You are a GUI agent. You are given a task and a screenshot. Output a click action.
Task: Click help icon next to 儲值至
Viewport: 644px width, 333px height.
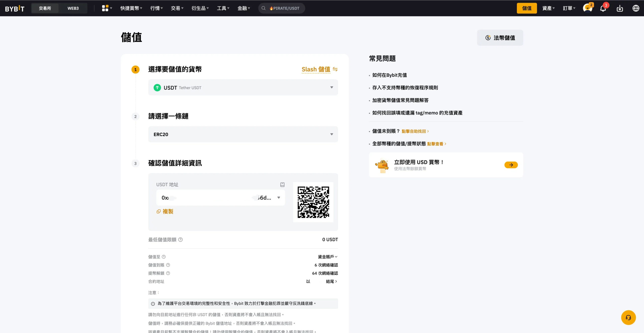164,257
